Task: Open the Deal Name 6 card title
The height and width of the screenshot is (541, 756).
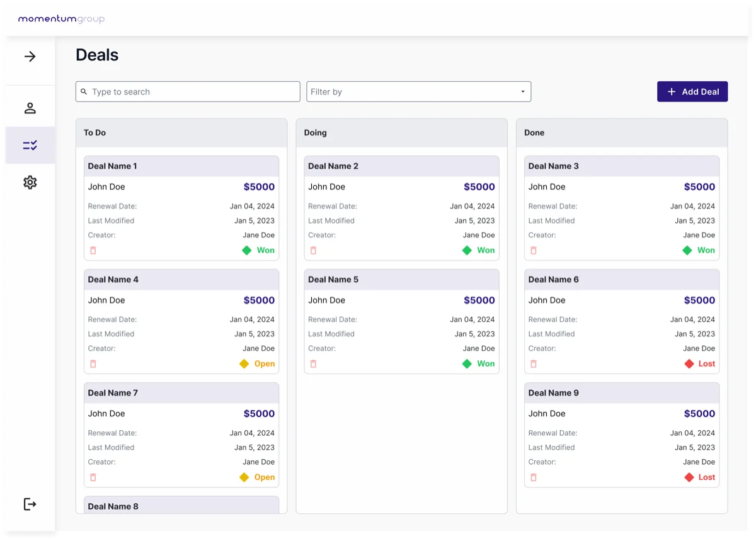Action: [x=553, y=280]
